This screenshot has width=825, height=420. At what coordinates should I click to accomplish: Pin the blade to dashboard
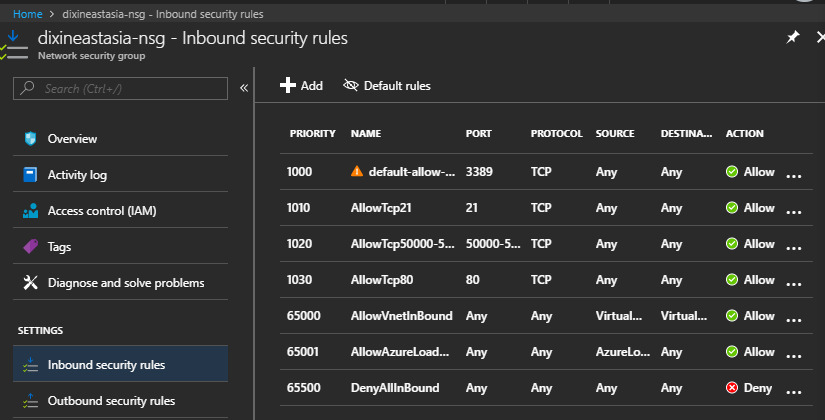click(x=792, y=37)
